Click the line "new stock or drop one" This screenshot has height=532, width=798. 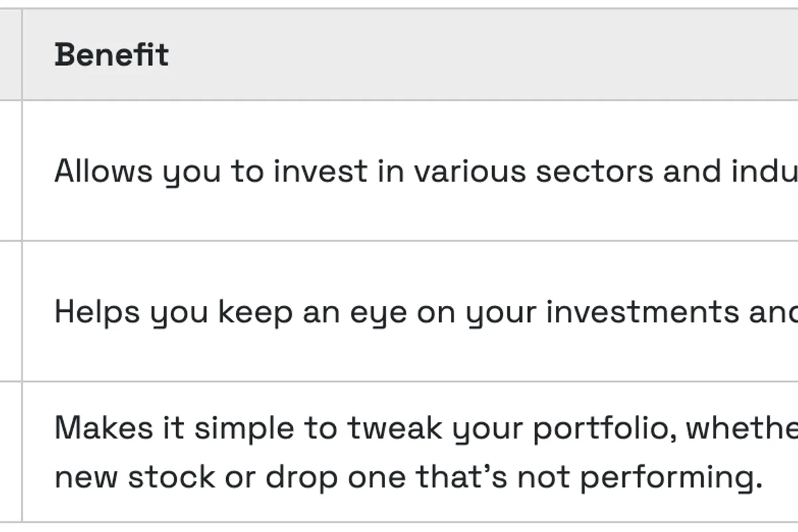(x=408, y=476)
